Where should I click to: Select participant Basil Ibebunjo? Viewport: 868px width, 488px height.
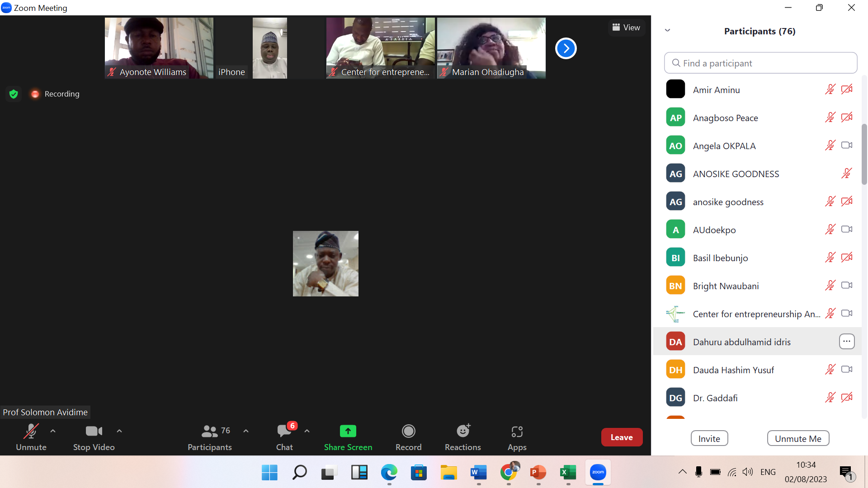[757, 258]
